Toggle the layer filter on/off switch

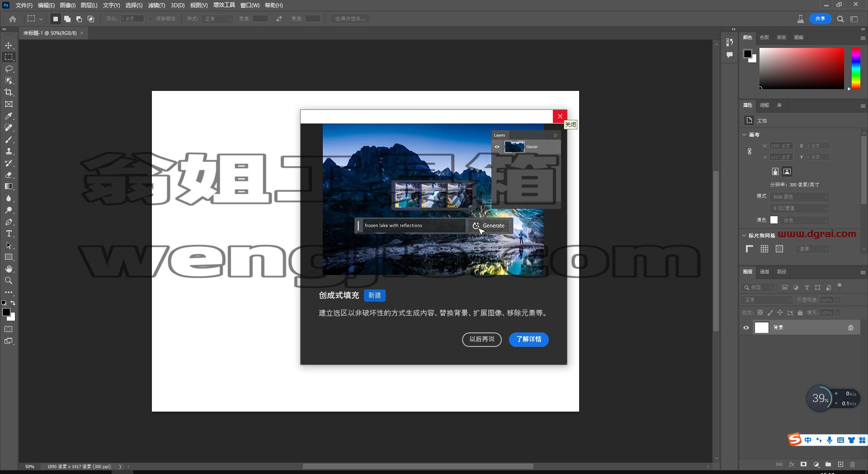coord(840,286)
